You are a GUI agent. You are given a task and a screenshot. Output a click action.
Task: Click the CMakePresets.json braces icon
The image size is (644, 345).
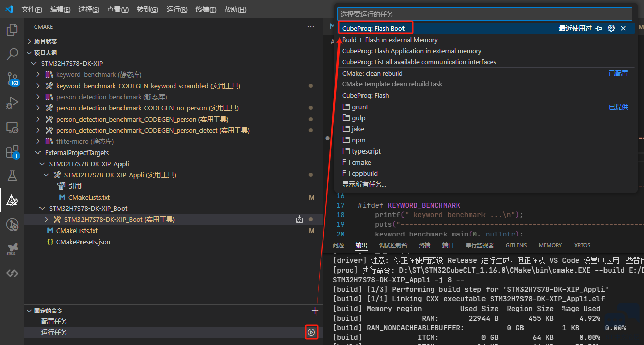[x=50, y=242]
